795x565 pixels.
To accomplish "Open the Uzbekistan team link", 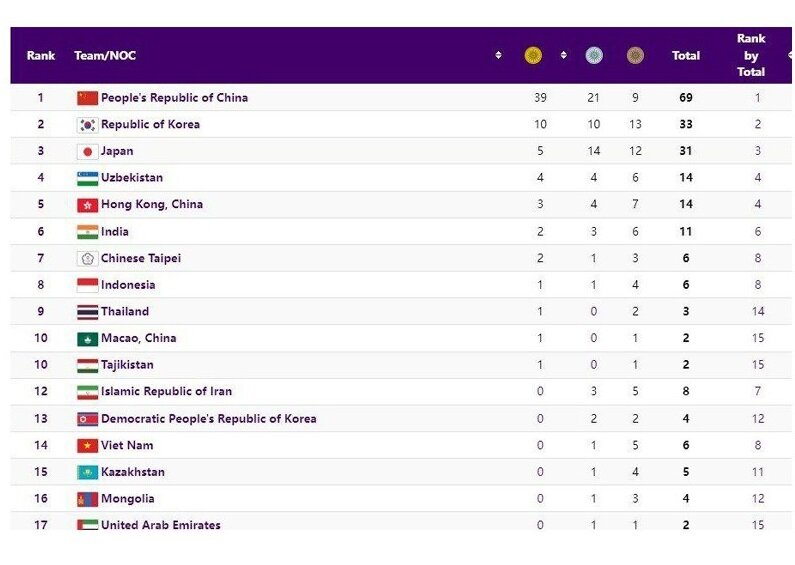I will coord(132,178).
